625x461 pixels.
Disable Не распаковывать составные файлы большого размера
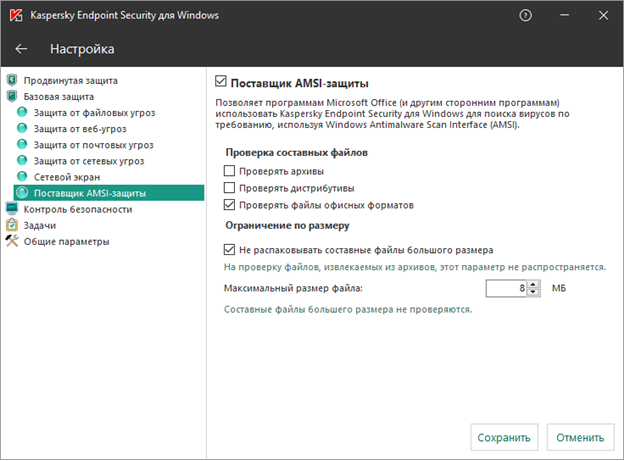pyautogui.click(x=230, y=250)
